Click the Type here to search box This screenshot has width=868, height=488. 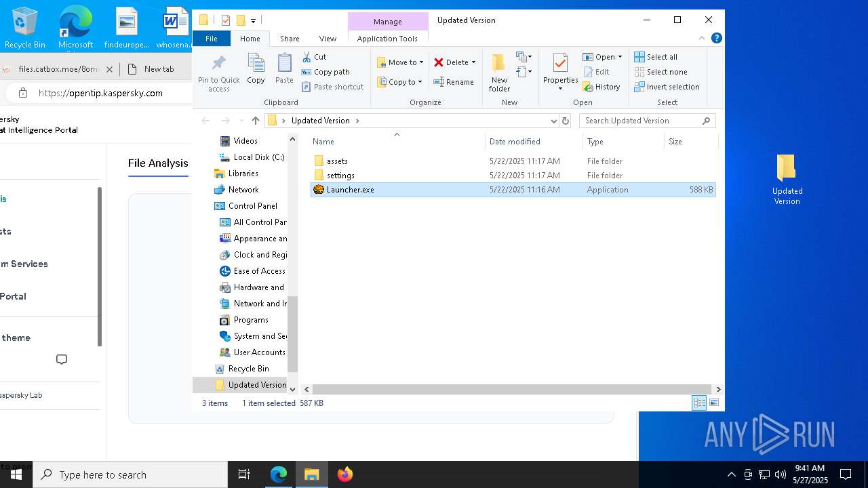130,474
